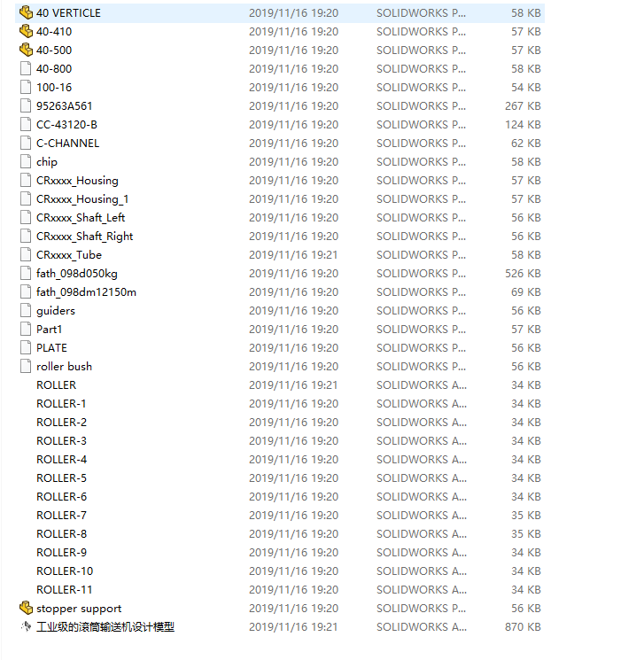Screen dimensions: 644x660
Task: Click the file icon beside CRxxxx_Shaft_Left
Action: tap(26, 218)
